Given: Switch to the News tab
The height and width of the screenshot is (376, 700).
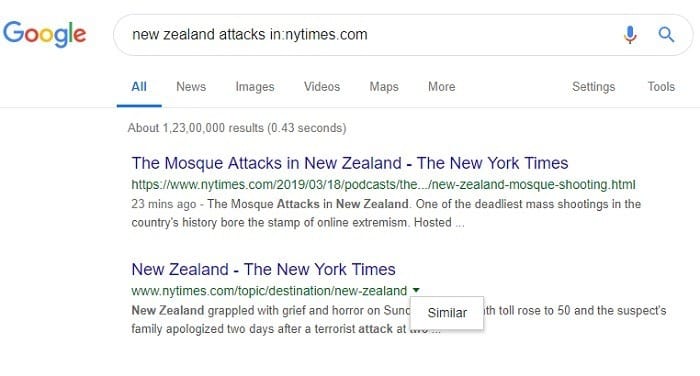Looking at the screenshot, I should coord(191,87).
